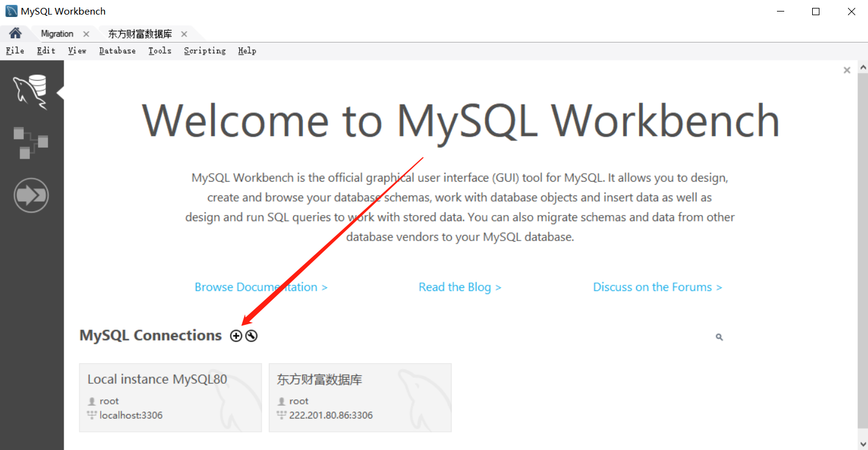Open the Help menu

pyautogui.click(x=247, y=51)
